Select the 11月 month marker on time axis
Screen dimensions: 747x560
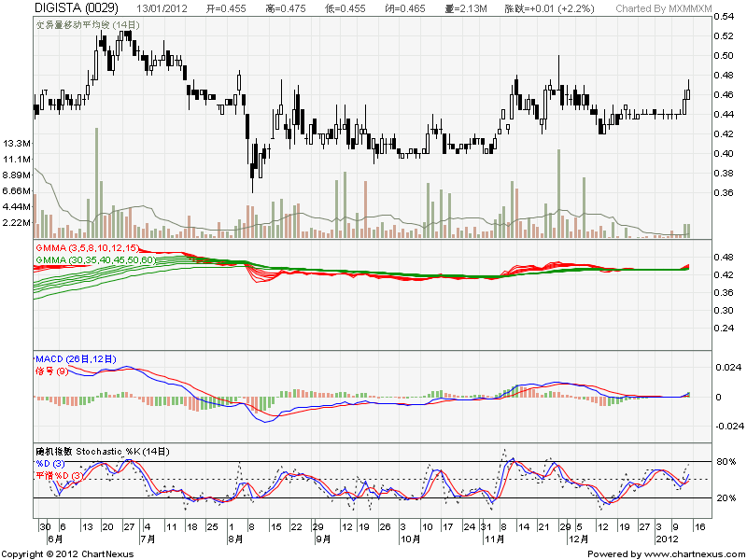493,539
